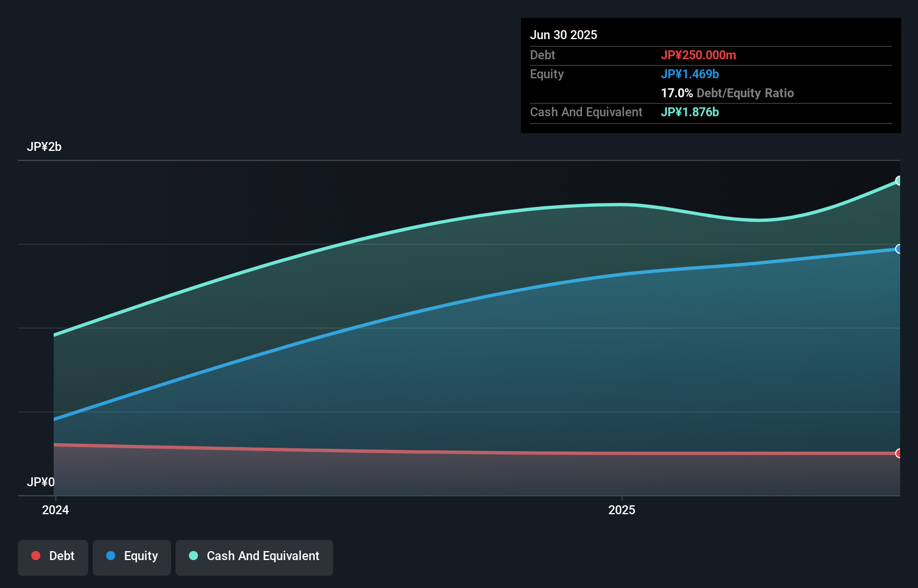Click the teal Cash And Equivalent legend dot
Screen dimensions: 918x588
pyautogui.click(x=193, y=556)
